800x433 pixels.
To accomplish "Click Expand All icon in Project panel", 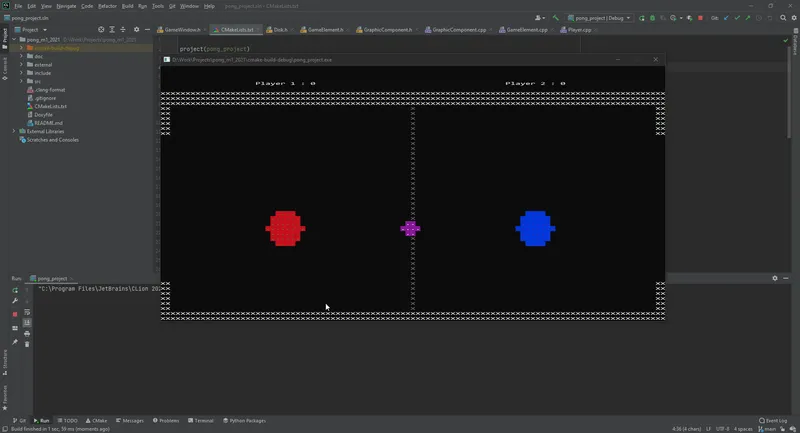I will pos(112,30).
